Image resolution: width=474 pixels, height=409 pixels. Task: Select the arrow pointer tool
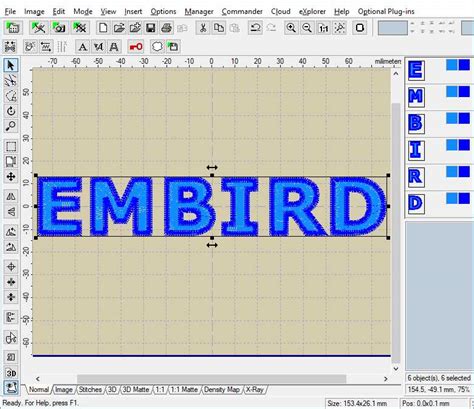(x=11, y=65)
